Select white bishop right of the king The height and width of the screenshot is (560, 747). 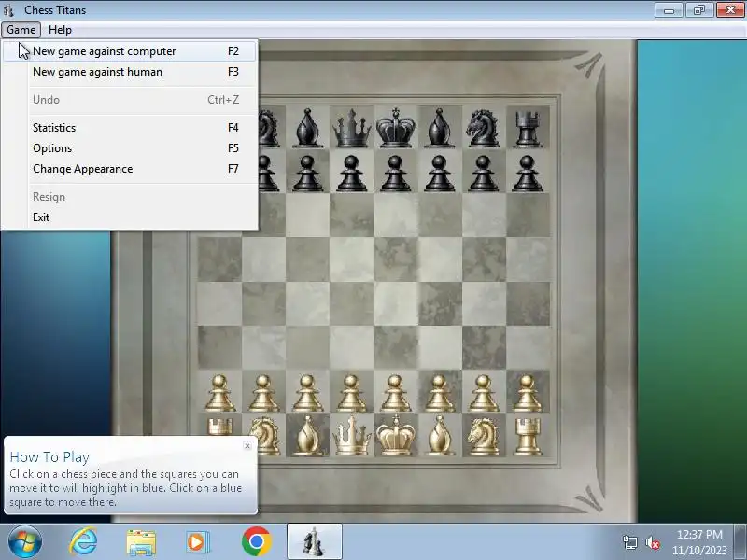(x=439, y=436)
